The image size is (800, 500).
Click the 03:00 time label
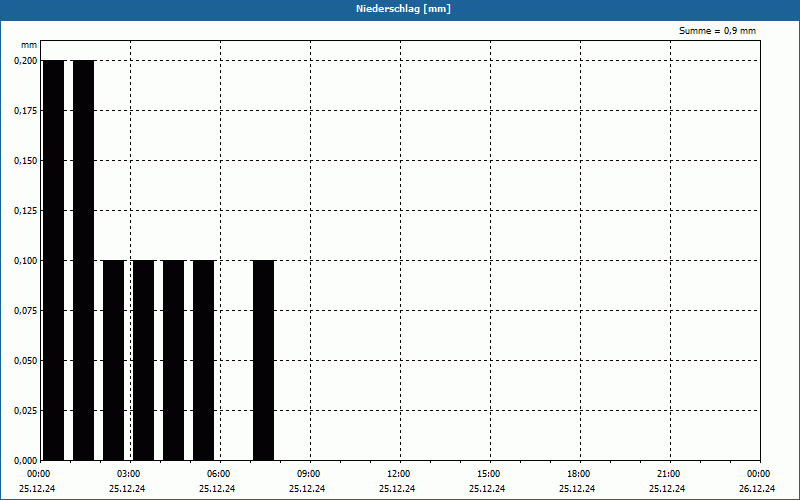tap(129, 474)
